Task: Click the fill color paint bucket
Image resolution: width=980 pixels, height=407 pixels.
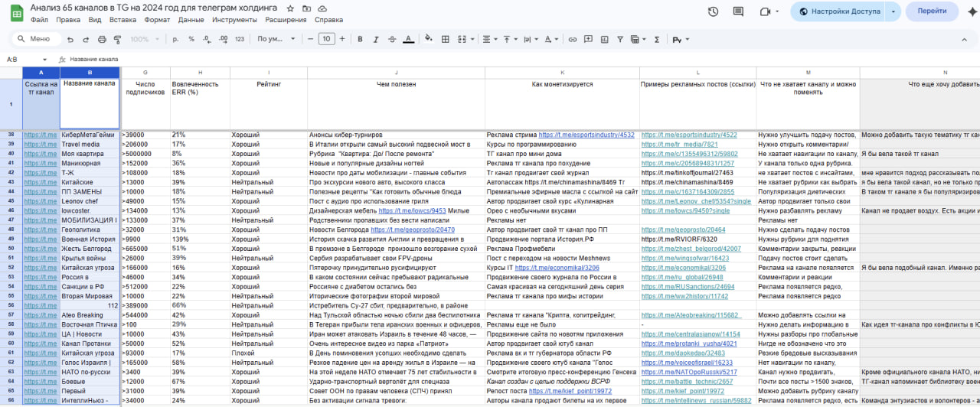Action: [x=428, y=39]
